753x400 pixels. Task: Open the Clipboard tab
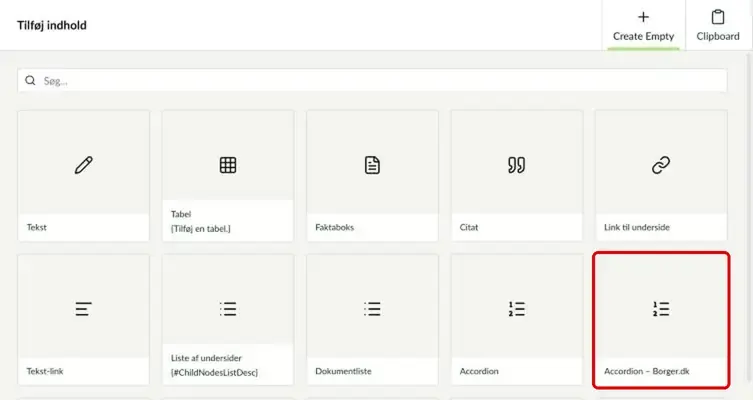[718, 25]
